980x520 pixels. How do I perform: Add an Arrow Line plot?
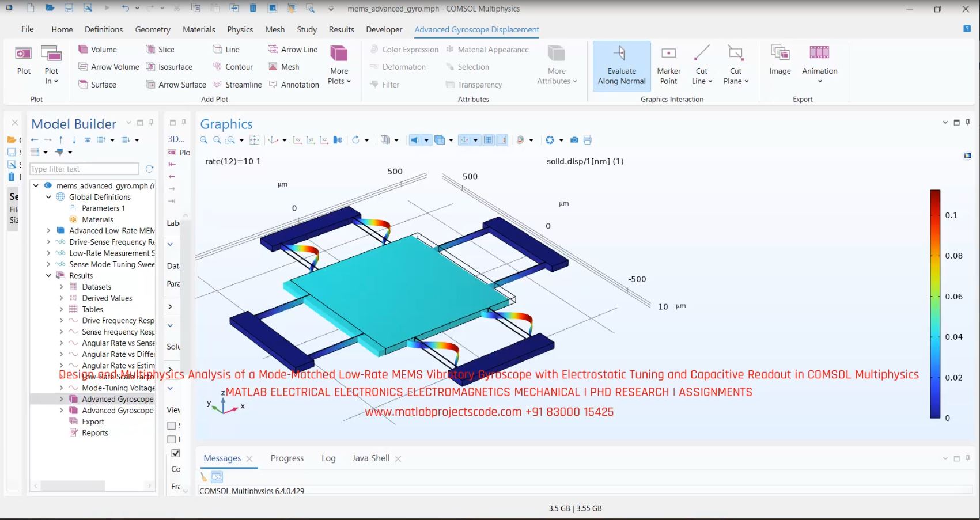(x=293, y=50)
